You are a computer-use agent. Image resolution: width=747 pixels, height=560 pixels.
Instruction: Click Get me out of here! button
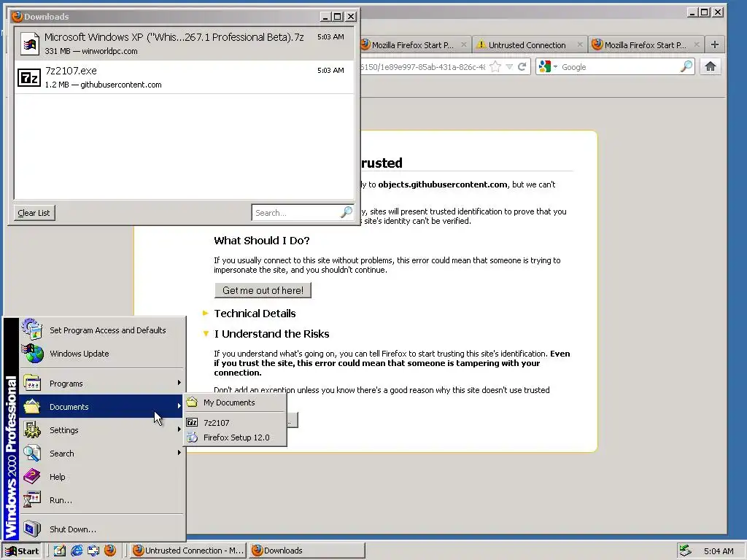point(263,290)
